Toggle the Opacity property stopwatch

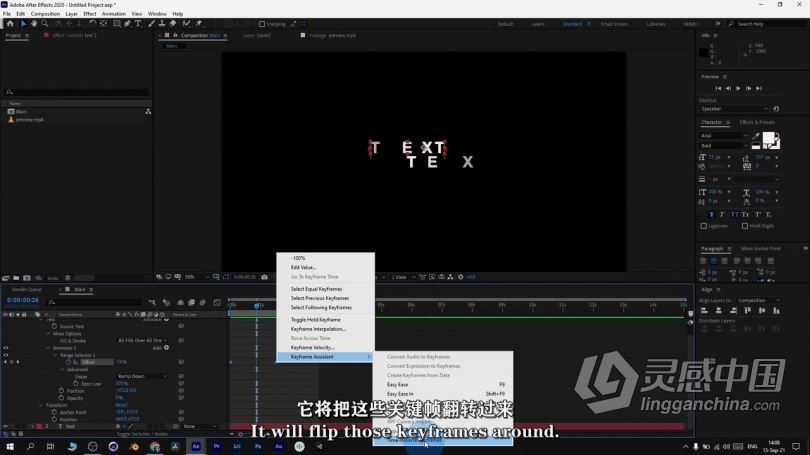point(61,398)
